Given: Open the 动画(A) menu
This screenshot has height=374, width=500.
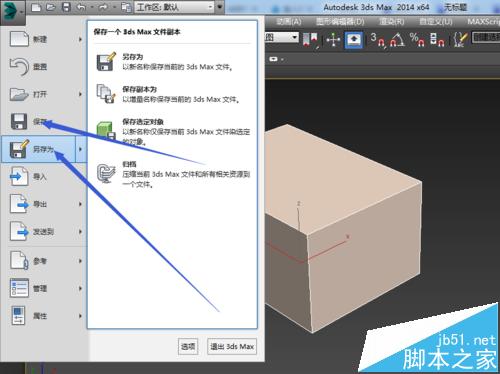Looking at the screenshot, I should click(289, 22).
